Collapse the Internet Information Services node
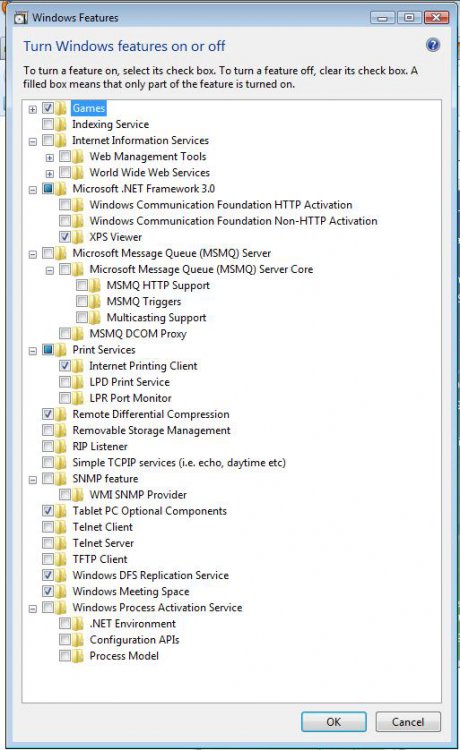This screenshot has height=750, width=460. [33, 142]
